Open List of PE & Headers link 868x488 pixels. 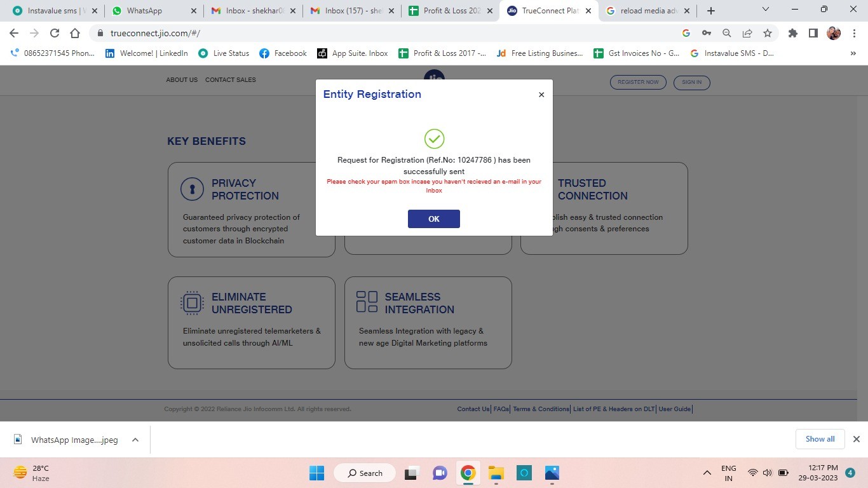[614, 409]
